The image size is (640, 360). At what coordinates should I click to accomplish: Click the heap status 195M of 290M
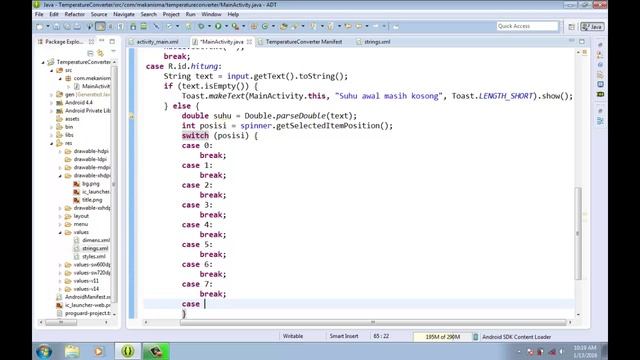pos(442,337)
